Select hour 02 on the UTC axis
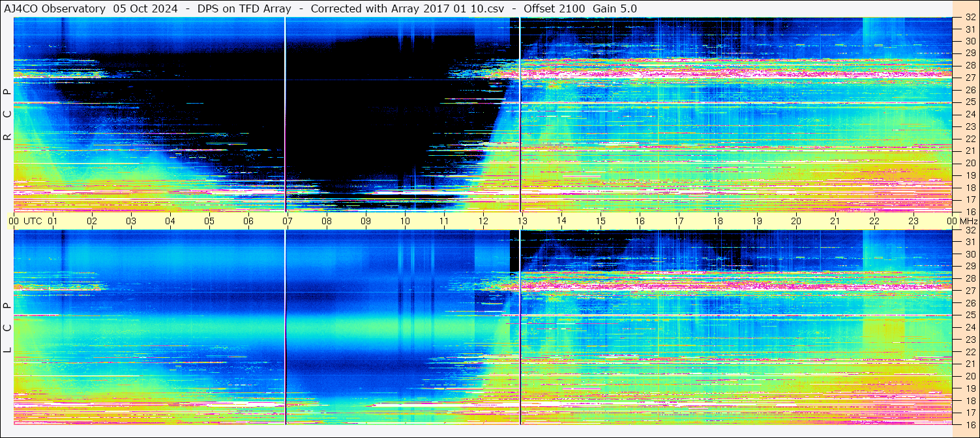 coord(92,221)
